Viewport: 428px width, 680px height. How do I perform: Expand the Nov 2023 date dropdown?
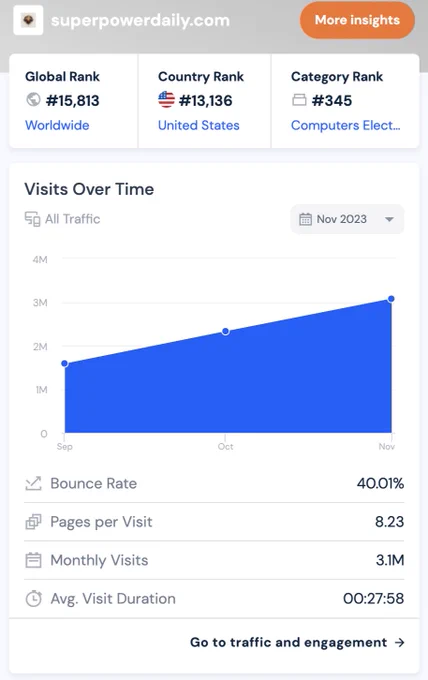tap(347, 219)
